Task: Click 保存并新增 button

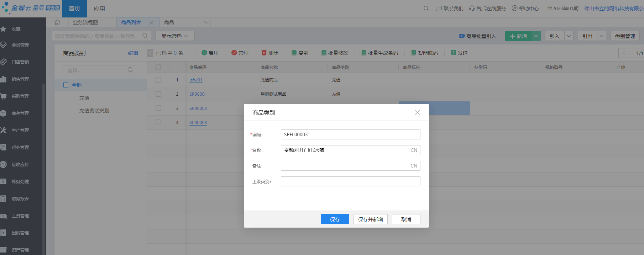Action: pos(371,219)
